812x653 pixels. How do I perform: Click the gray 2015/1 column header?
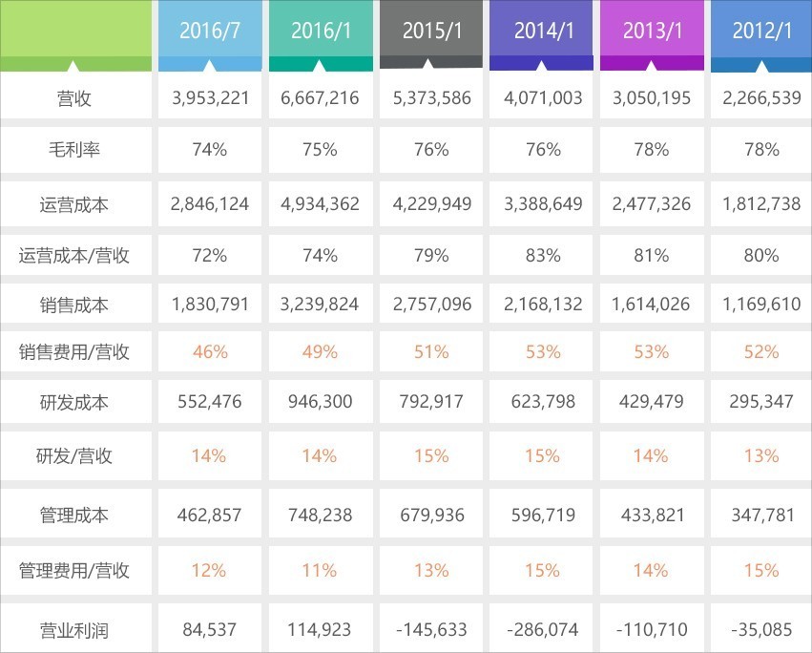tap(431, 31)
